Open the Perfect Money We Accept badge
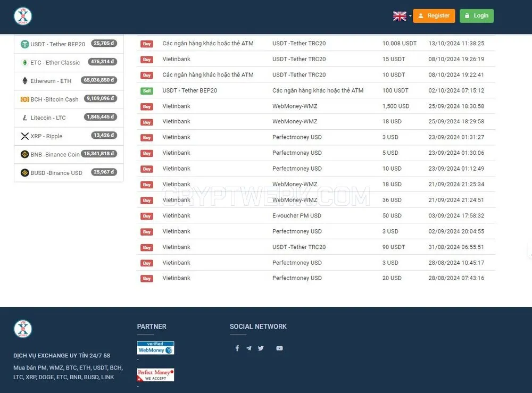Image resolution: width=532 pixels, height=393 pixels. click(155, 375)
